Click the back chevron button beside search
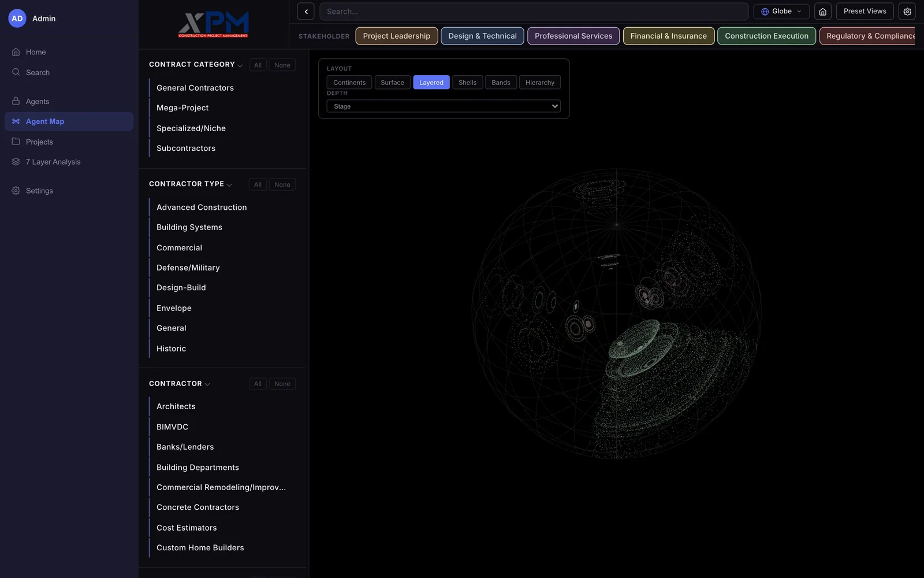The width and height of the screenshot is (924, 578). (x=305, y=12)
